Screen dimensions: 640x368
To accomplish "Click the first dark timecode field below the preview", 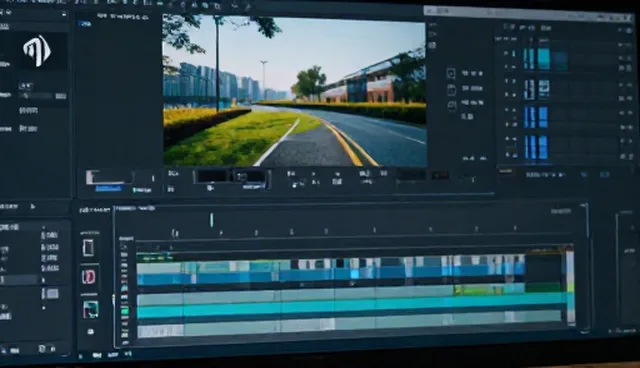I will [212, 176].
